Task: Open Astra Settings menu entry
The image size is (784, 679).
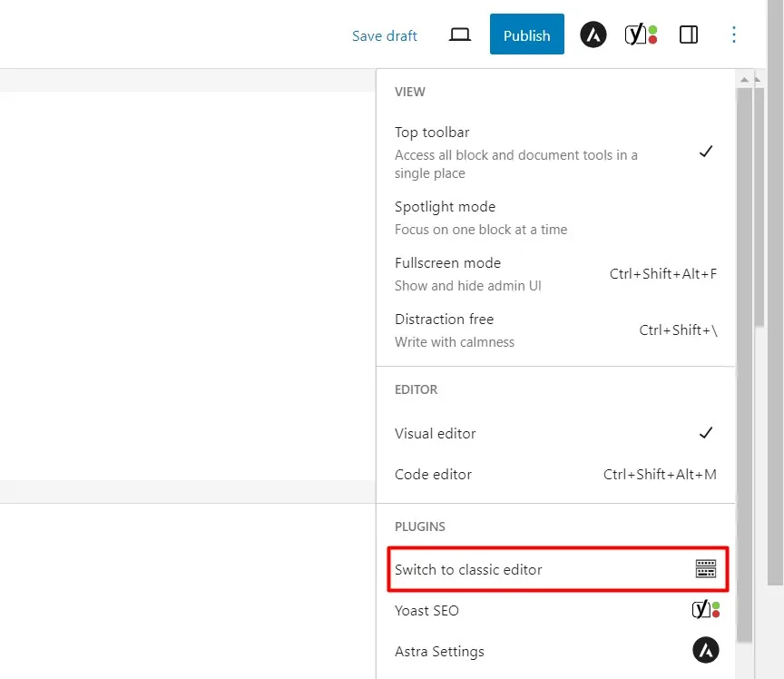Action: pos(555,651)
